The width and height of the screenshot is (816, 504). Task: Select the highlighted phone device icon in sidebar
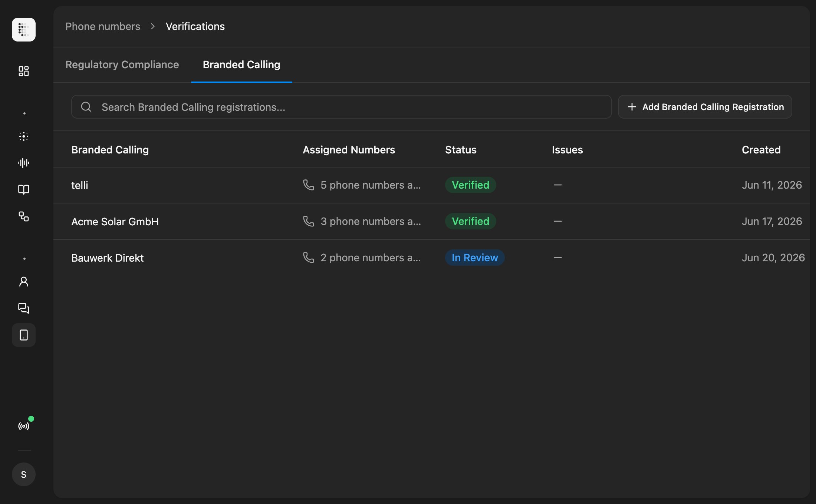[24, 335]
